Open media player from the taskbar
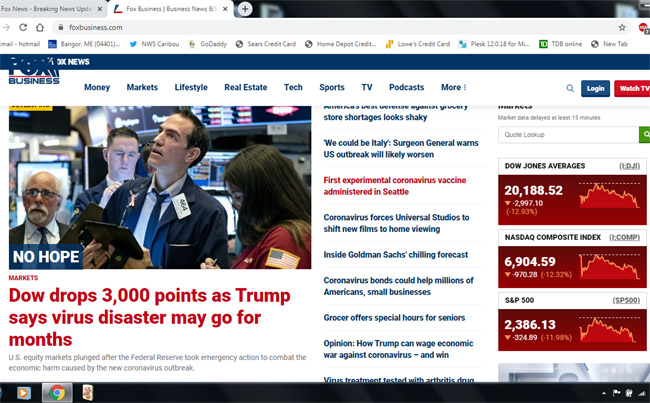The width and height of the screenshot is (650, 403). click(24, 393)
